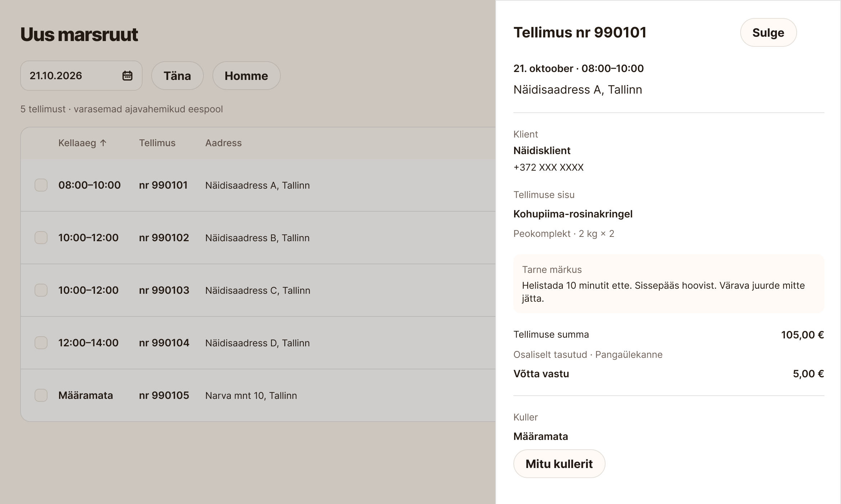The image size is (841, 504).
Task: Click Näidisaadress D, Tallinn address
Action: pos(257,343)
